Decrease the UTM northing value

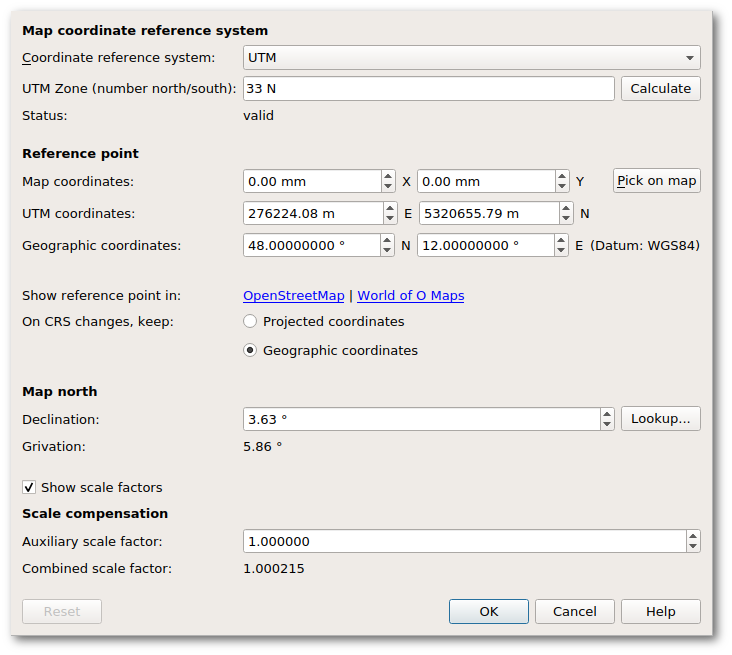[x=566, y=218]
